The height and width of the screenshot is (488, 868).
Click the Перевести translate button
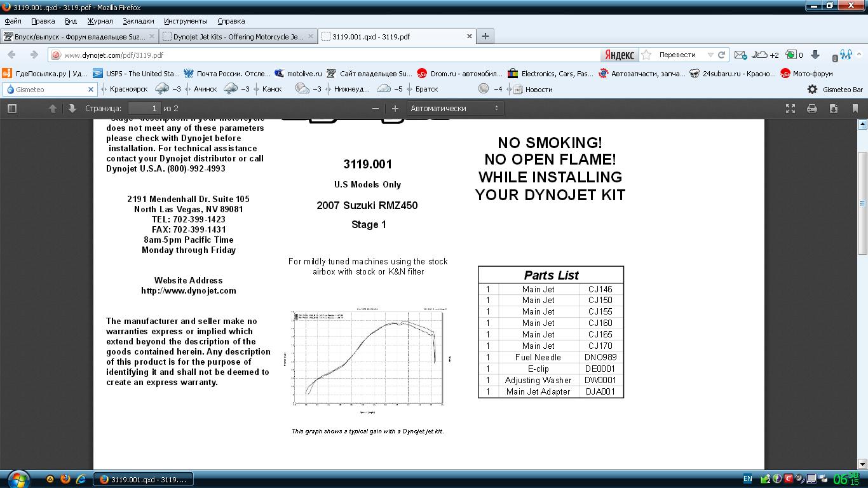677,55
